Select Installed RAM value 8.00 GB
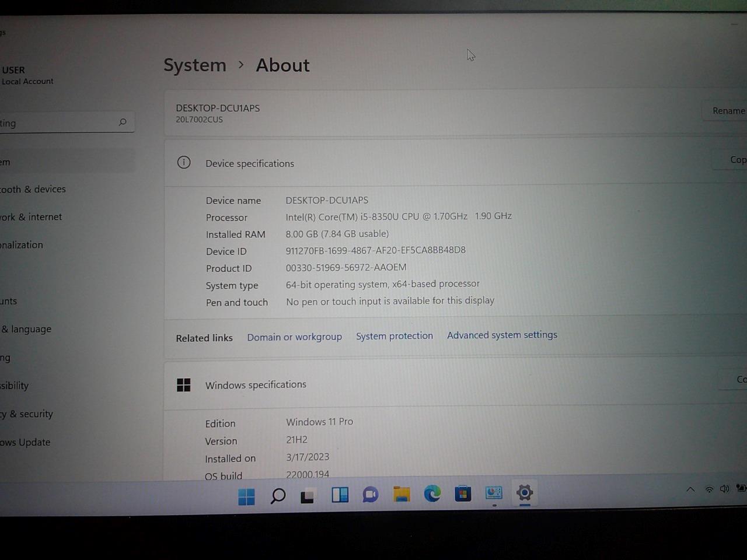The width and height of the screenshot is (747, 560). [x=337, y=233]
